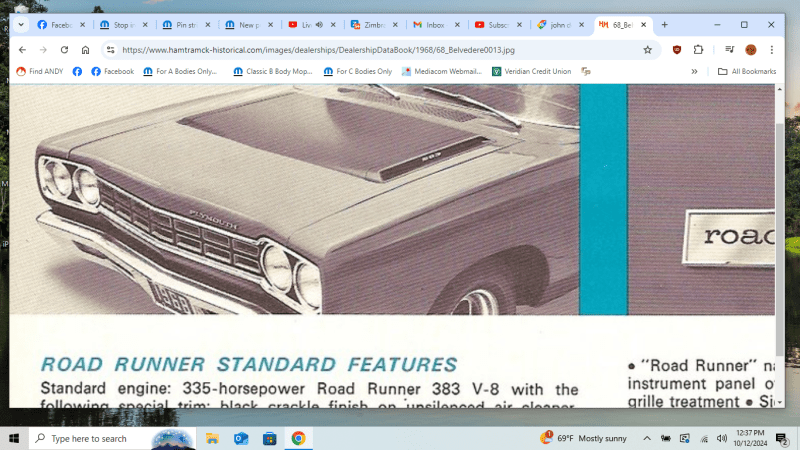Close the Inbox tab
The height and width of the screenshot is (450, 800).
point(457,24)
